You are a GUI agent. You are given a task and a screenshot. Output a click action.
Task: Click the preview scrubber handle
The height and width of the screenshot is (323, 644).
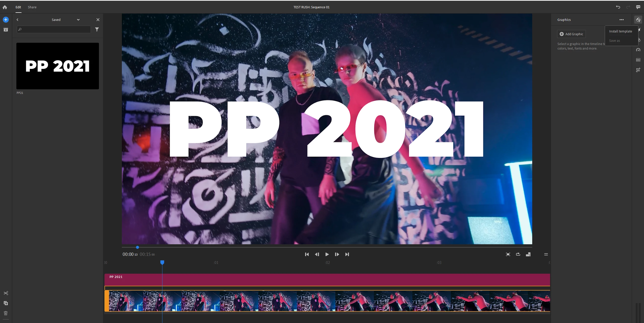point(137,247)
